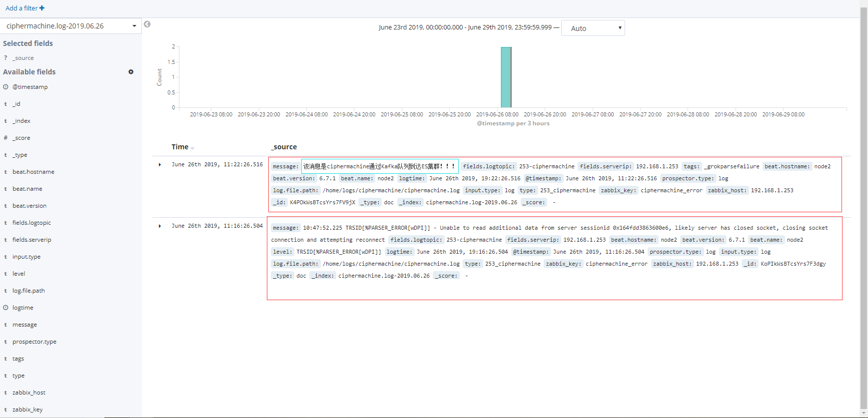868x418 pixels.
Task: Click the Add a filter link
Action: (x=25, y=8)
